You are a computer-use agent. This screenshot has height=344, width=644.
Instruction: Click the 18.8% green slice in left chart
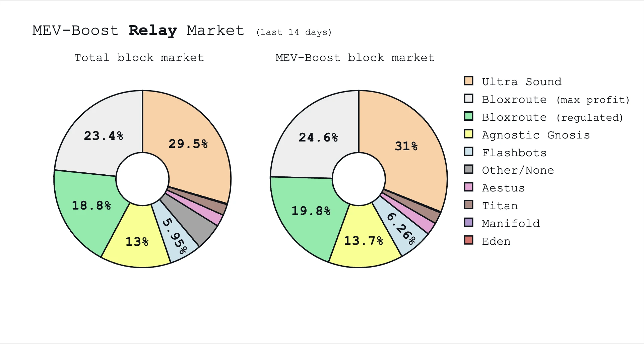(91, 205)
